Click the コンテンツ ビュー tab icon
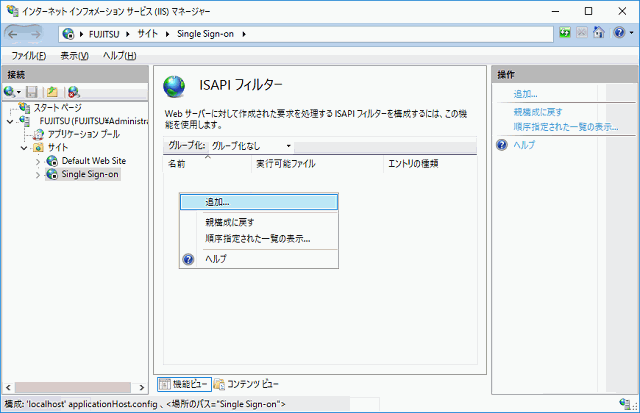 click(x=219, y=384)
